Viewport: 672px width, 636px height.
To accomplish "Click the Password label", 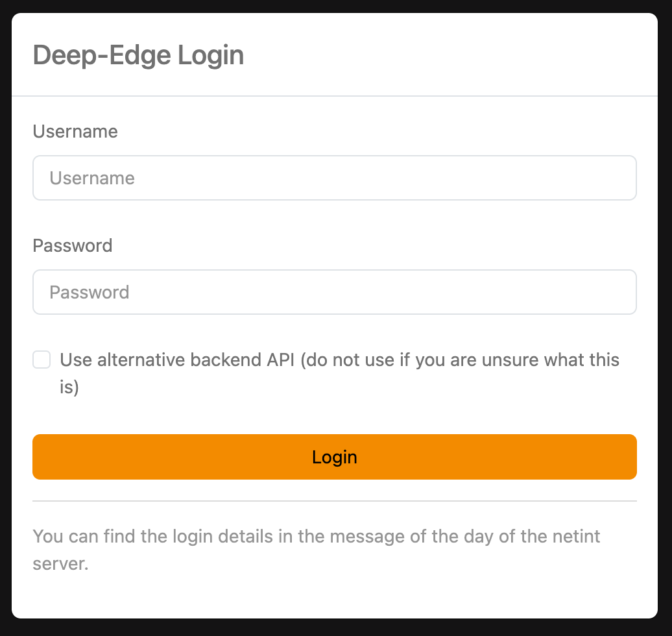I will pyautogui.click(x=73, y=246).
